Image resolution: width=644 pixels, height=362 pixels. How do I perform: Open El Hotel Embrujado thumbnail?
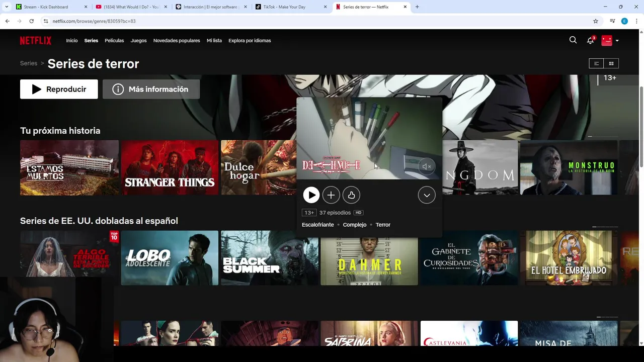tap(569, 258)
